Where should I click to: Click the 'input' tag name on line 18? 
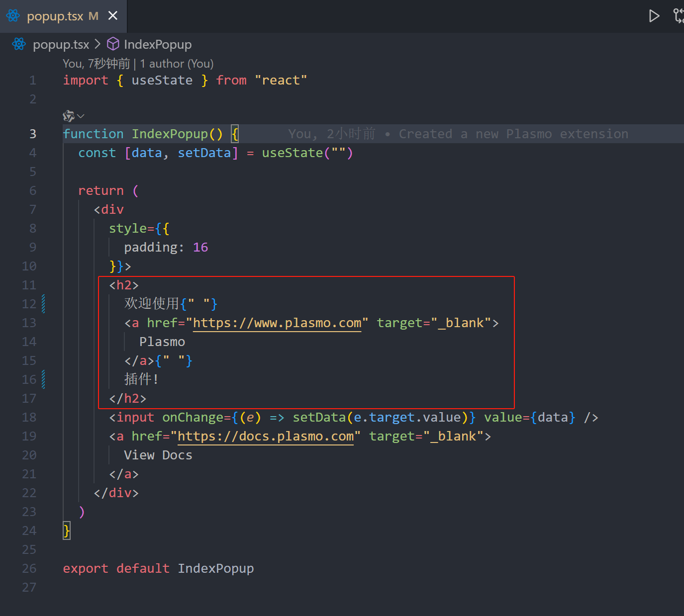(135, 417)
